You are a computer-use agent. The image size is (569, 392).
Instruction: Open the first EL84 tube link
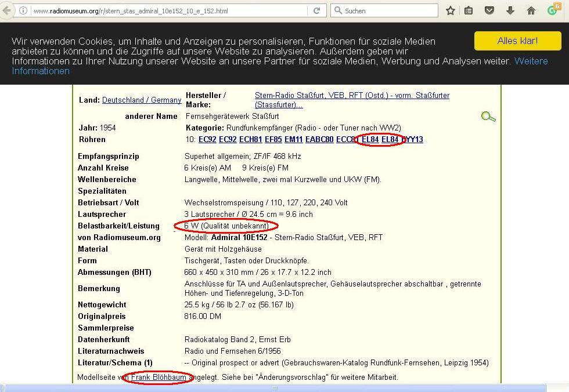(x=370, y=140)
